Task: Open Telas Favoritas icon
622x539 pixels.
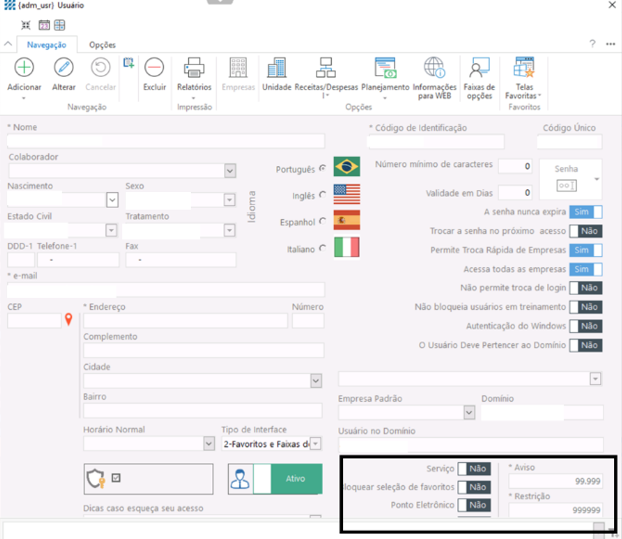Action: click(x=524, y=68)
